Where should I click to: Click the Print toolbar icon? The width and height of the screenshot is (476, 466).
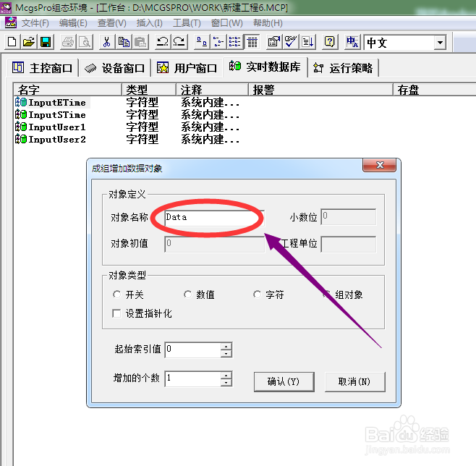pyautogui.click(x=68, y=42)
